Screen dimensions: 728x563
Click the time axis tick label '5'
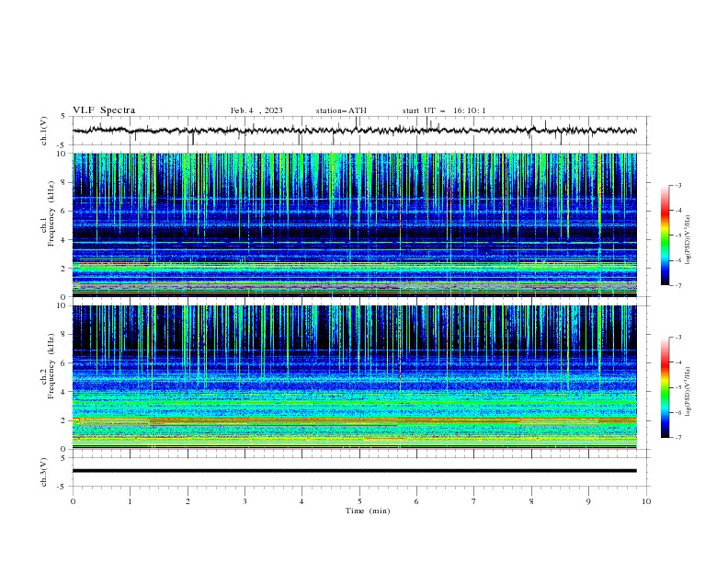359,501
